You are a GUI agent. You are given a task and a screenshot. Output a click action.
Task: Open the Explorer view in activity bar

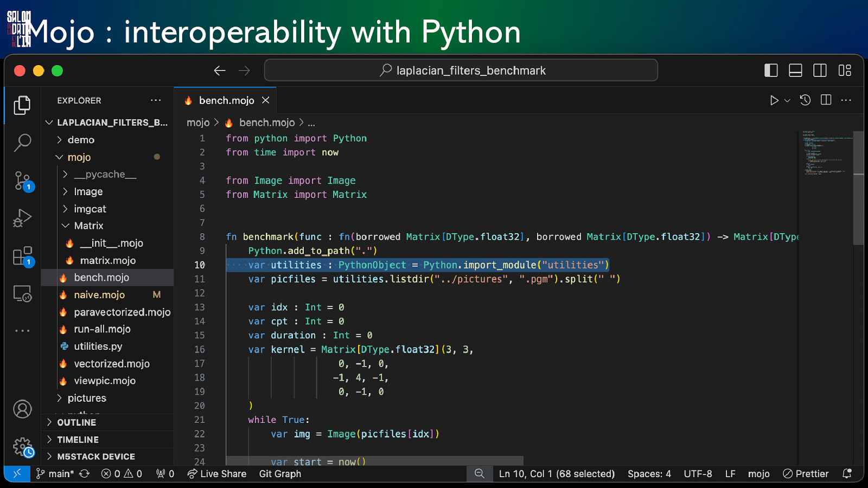[x=22, y=105]
